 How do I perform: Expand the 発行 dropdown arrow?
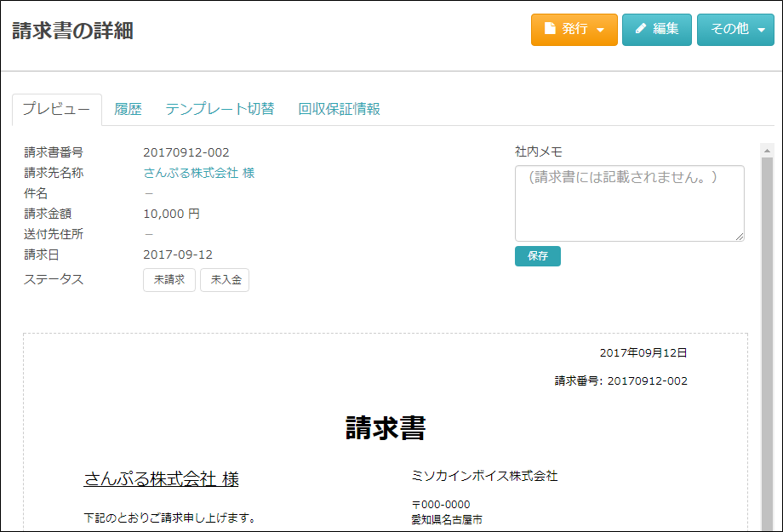(601, 30)
